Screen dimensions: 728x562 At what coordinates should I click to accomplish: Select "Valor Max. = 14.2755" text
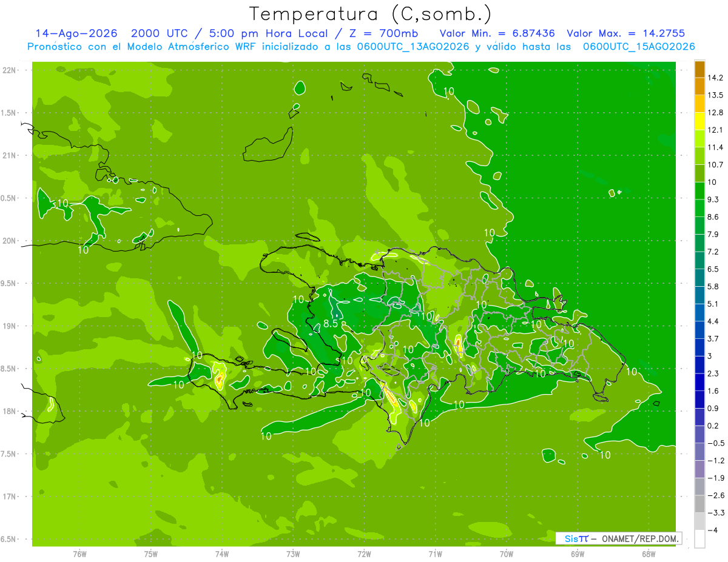[626, 33]
